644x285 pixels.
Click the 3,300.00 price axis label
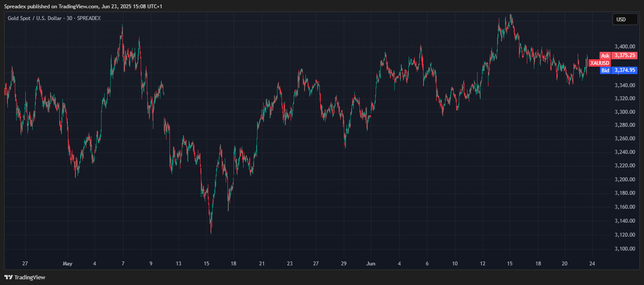tap(624, 112)
